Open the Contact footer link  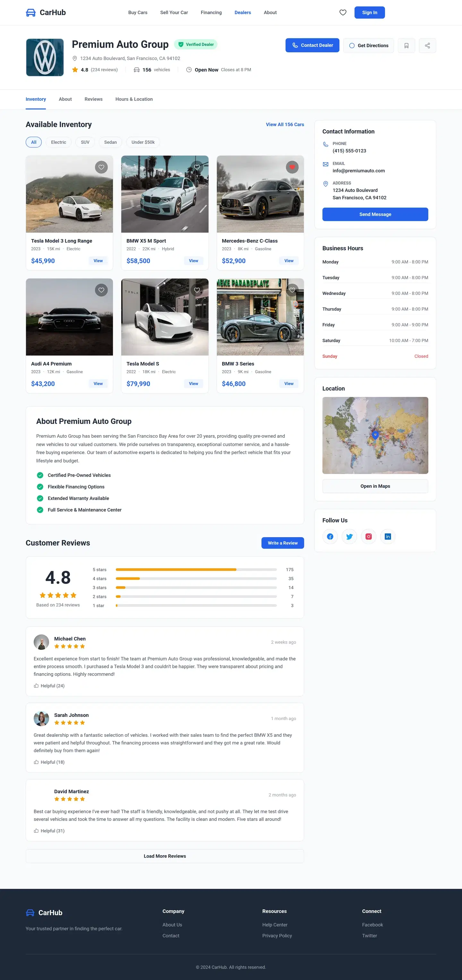(171, 935)
